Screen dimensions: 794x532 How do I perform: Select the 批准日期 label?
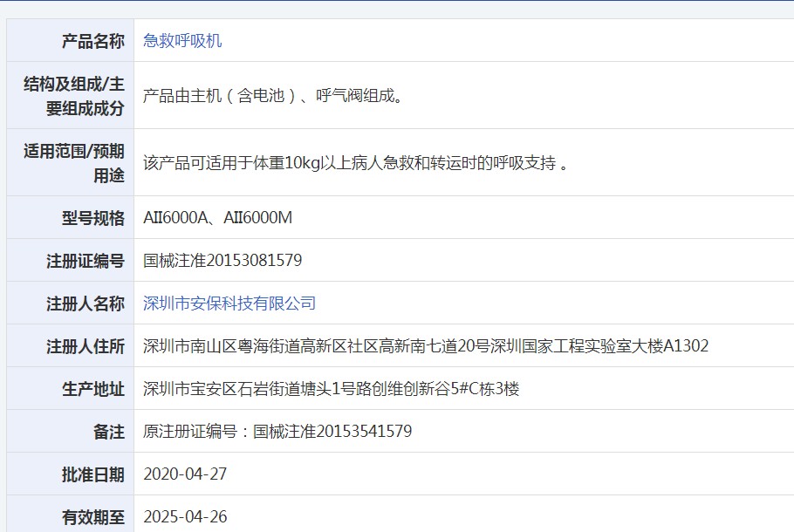[93, 474]
